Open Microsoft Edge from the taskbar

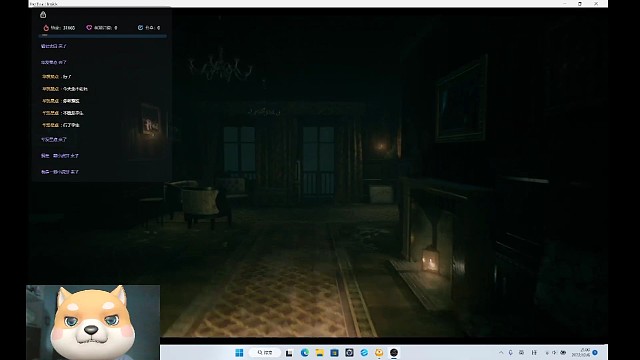pos(304,353)
